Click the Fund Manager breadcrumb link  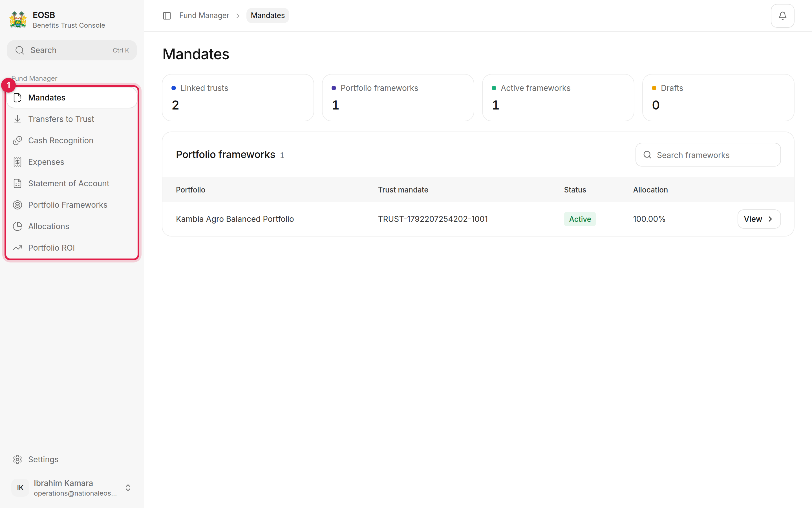tap(204, 16)
